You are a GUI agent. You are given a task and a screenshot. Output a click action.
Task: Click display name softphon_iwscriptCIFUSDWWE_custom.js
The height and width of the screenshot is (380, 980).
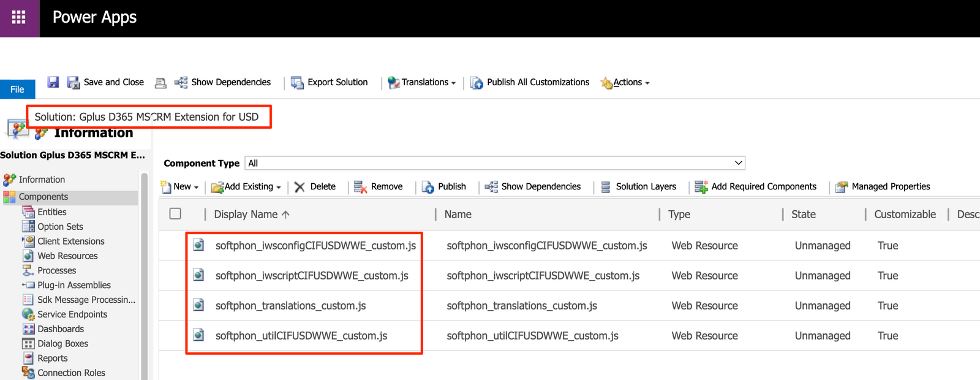[312, 275]
